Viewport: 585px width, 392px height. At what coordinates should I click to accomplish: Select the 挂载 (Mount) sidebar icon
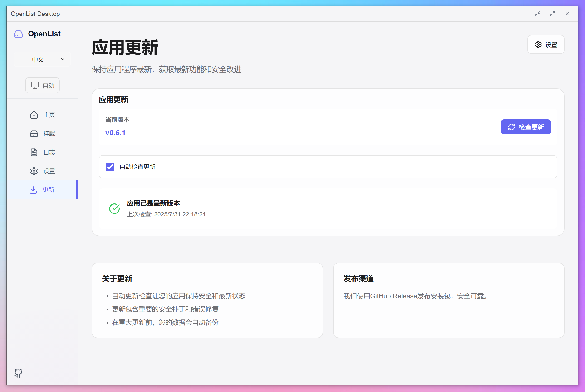coord(34,134)
